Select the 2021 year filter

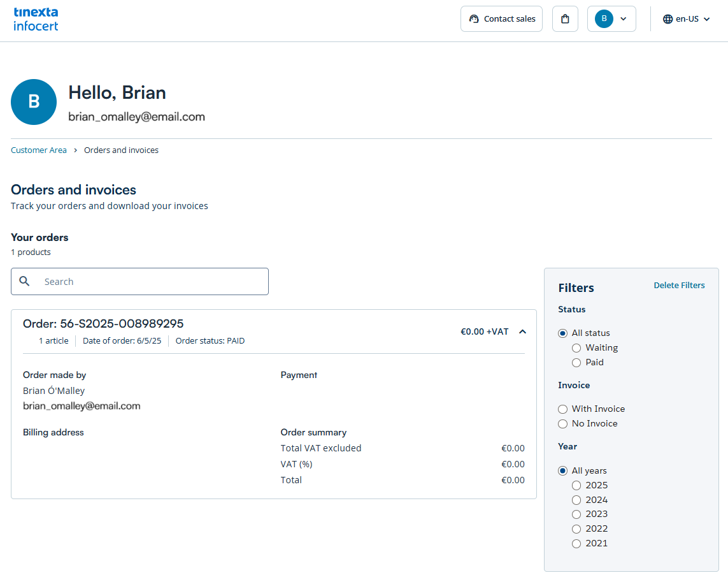pyautogui.click(x=576, y=544)
